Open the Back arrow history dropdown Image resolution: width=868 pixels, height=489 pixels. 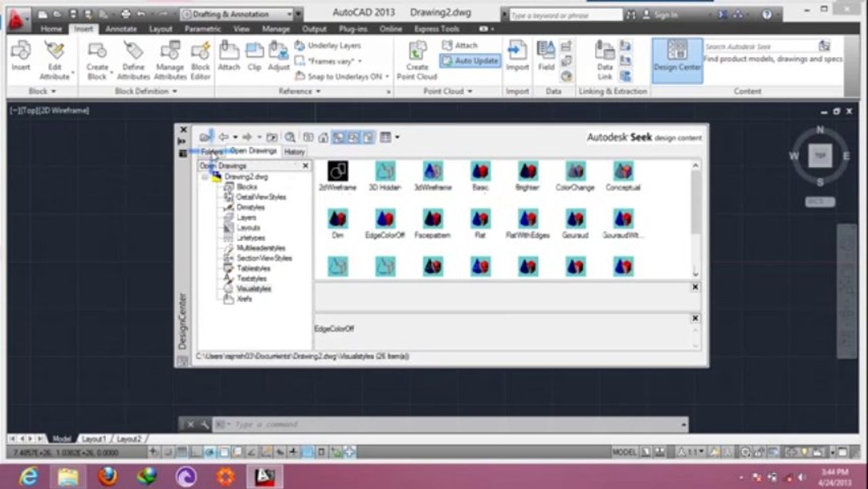point(235,137)
